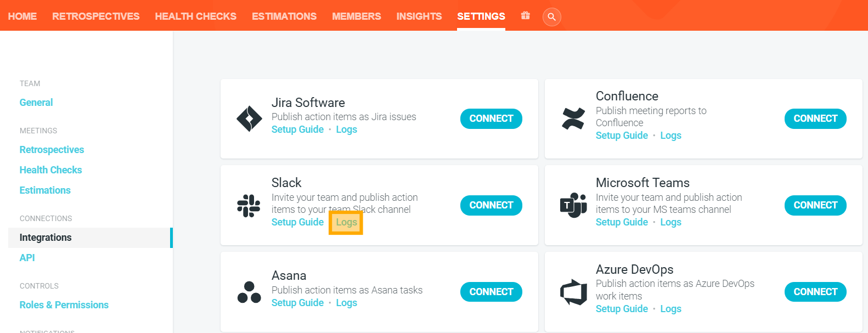Click the "Slack" card title

point(286,183)
